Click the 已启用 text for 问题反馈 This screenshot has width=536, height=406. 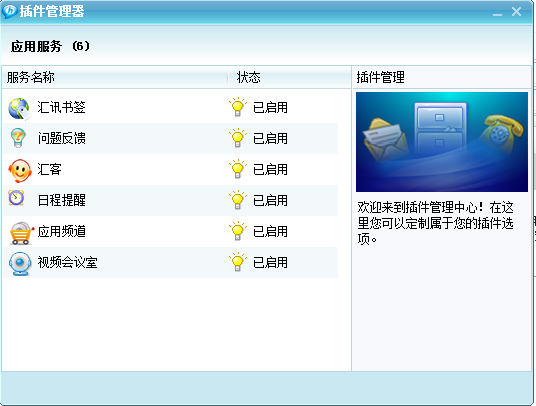tap(270, 138)
